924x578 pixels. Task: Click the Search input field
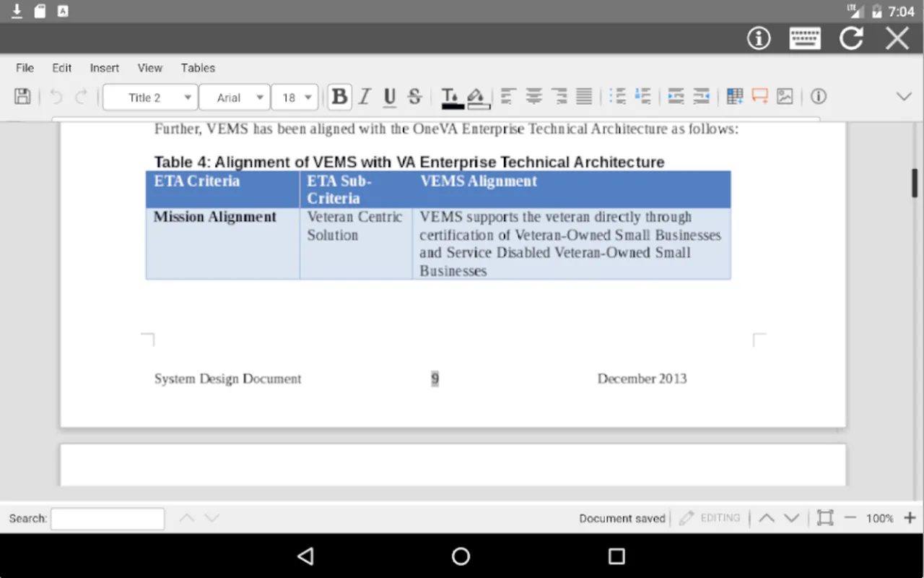[x=108, y=519]
